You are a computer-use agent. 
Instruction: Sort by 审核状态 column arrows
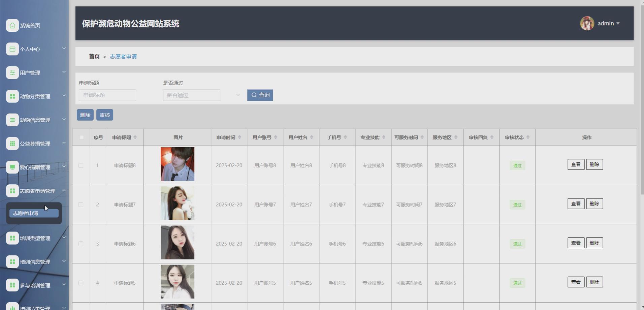point(528,137)
